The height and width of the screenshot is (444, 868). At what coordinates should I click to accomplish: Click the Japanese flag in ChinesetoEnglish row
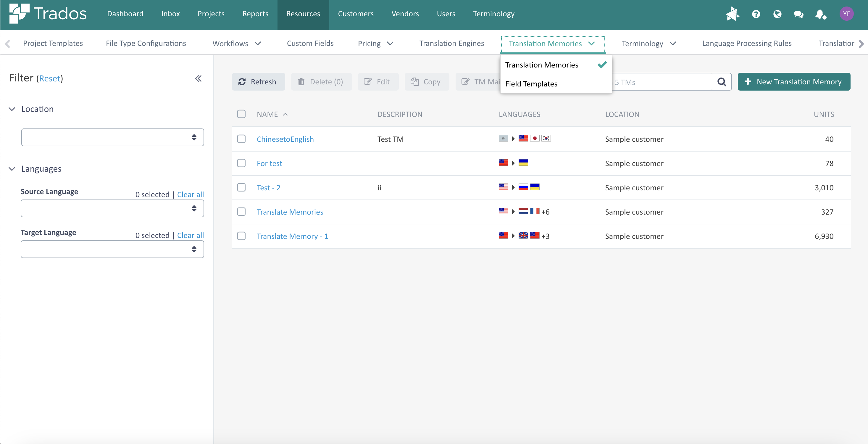pos(534,138)
